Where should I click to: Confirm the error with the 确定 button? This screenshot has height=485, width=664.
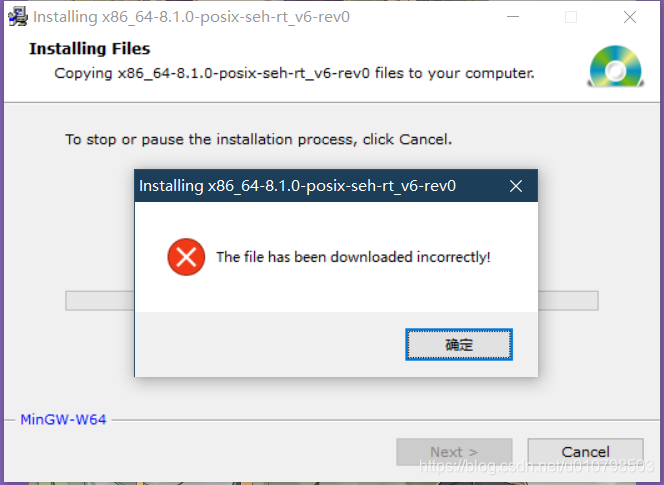(459, 344)
